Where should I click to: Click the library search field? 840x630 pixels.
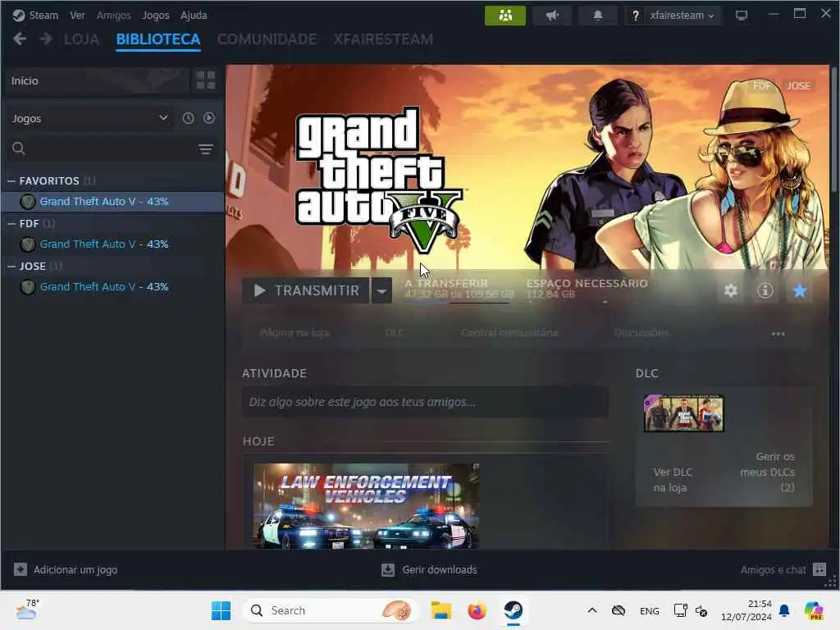coord(102,148)
